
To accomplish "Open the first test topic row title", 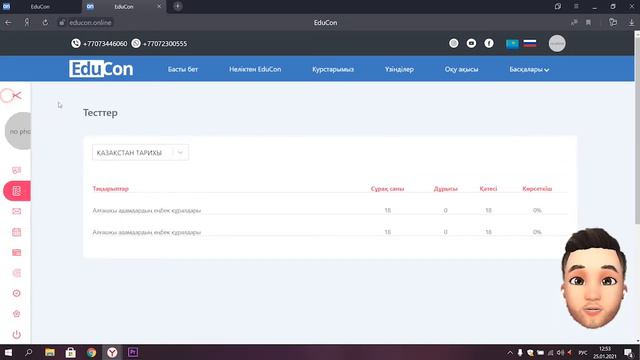I will tap(147, 210).
